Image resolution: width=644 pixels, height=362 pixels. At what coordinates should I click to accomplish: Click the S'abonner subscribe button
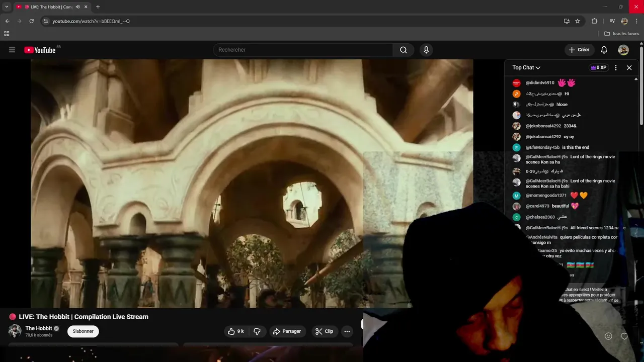pyautogui.click(x=83, y=331)
